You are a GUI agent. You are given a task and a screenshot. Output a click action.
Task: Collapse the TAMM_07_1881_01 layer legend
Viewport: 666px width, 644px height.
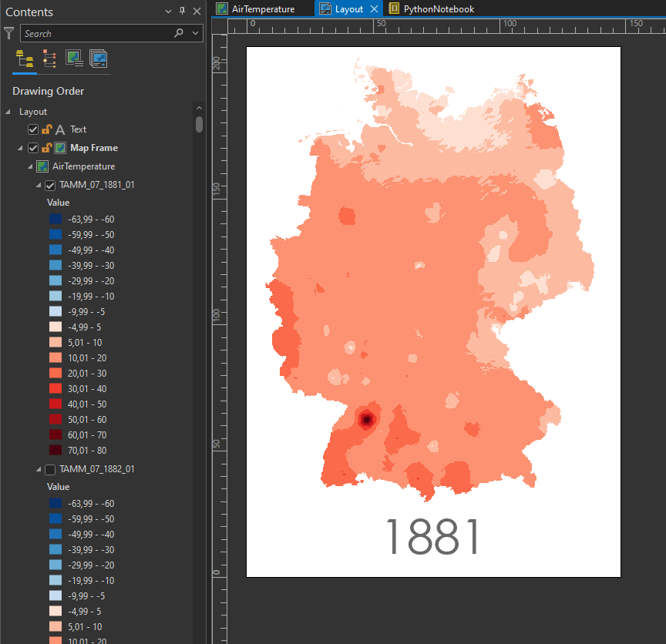pos(39,185)
